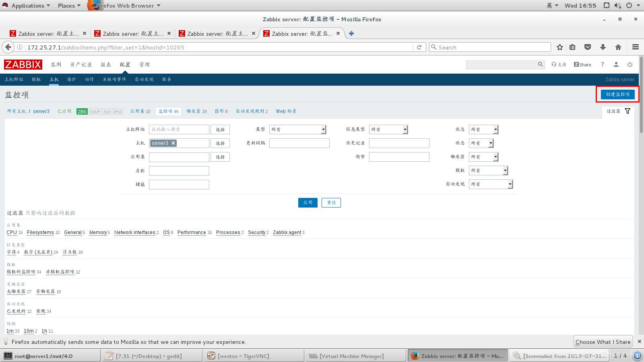Click the 重设 filter button
The width and height of the screenshot is (644, 362).
click(x=331, y=202)
